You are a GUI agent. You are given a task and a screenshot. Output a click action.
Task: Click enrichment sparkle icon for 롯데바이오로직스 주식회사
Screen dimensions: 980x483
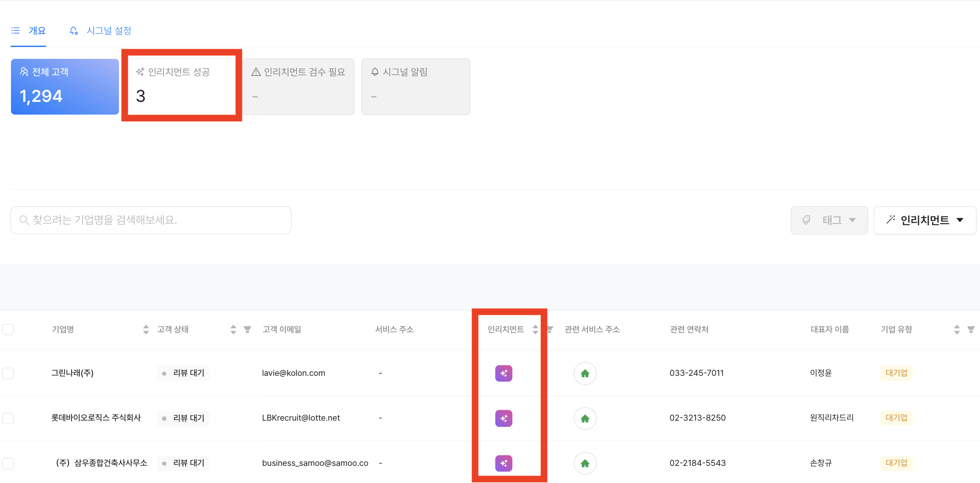[x=504, y=418]
